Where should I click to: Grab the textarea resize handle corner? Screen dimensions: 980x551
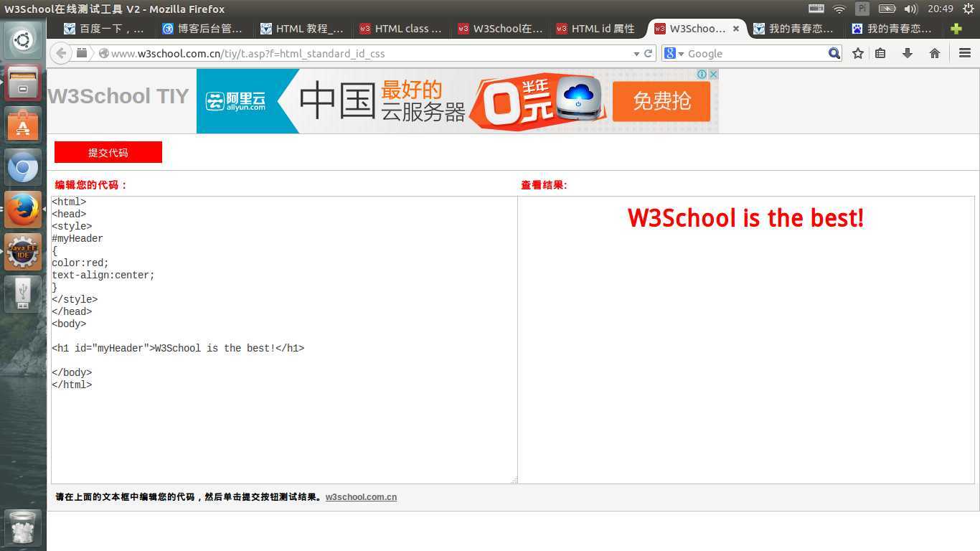click(514, 480)
